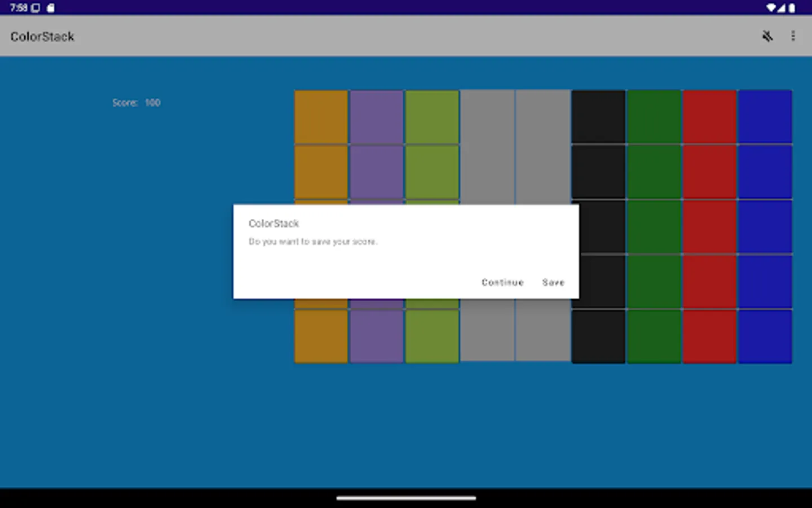Unmute game sound in the app bar

[x=767, y=36]
